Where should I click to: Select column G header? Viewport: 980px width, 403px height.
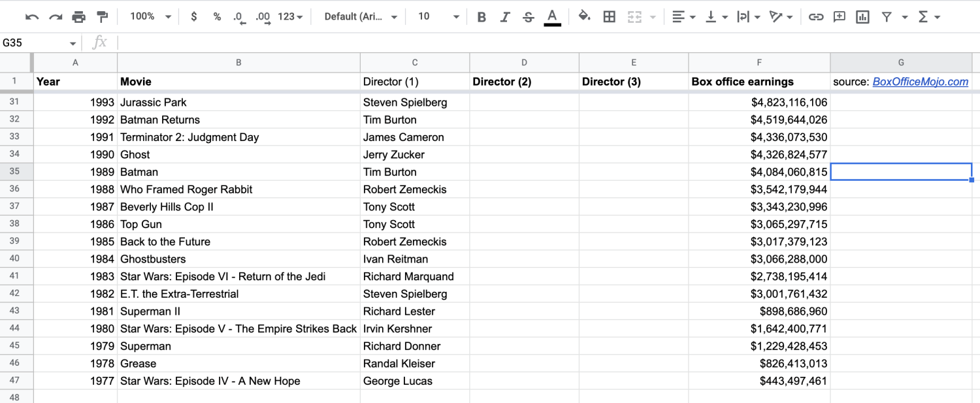pyautogui.click(x=901, y=63)
